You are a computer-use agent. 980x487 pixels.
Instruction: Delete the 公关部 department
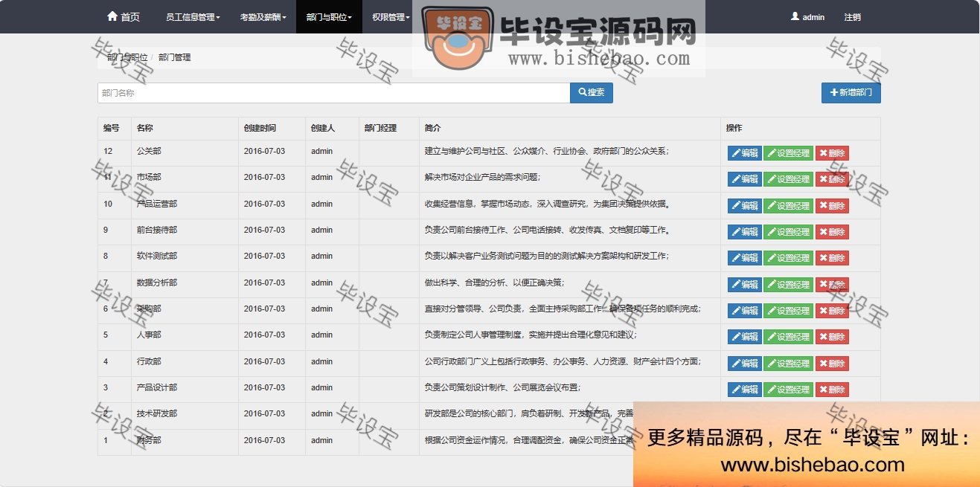coord(832,153)
